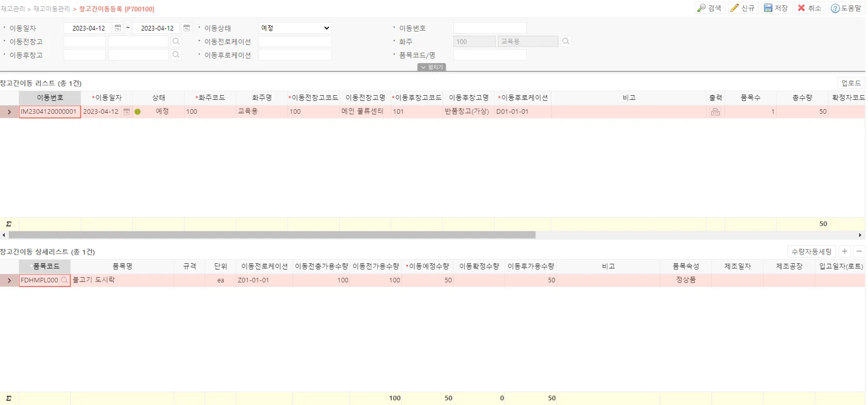This screenshot has width=868, height=405.
Task: Open the 이동상태 dropdown showing 예정
Action: click(x=295, y=28)
